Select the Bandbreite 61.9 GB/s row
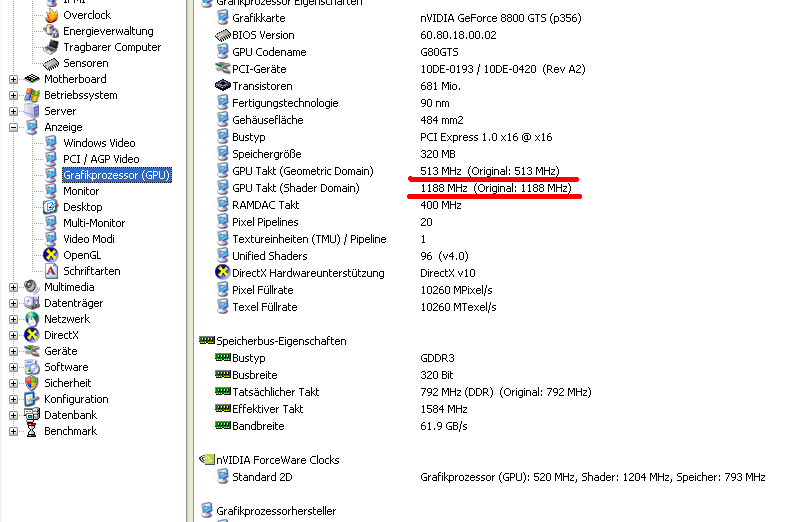This screenshot has width=807, height=522. (x=342, y=426)
